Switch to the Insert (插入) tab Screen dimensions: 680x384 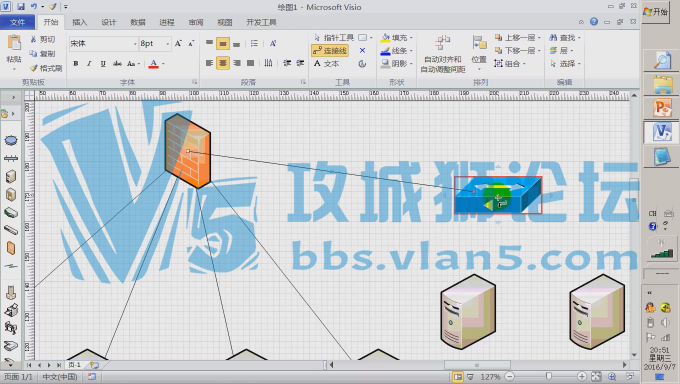(x=79, y=22)
